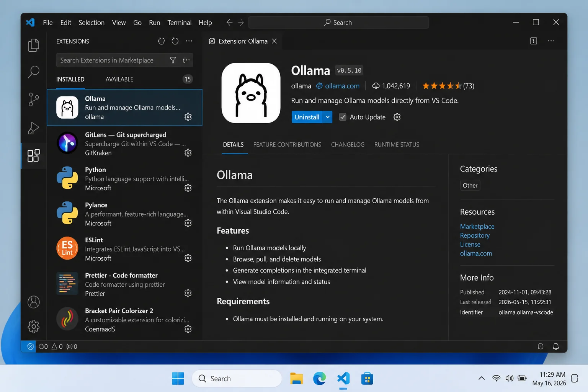Go back with the navigation arrow

coord(229,23)
